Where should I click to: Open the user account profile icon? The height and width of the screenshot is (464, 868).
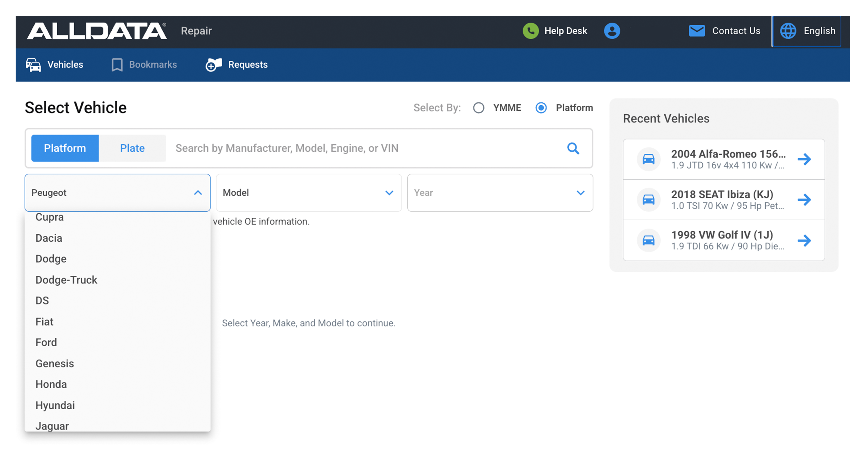(x=612, y=31)
